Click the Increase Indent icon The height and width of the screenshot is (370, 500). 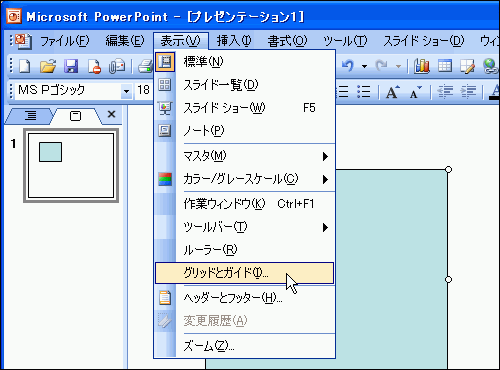[x=468, y=92]
